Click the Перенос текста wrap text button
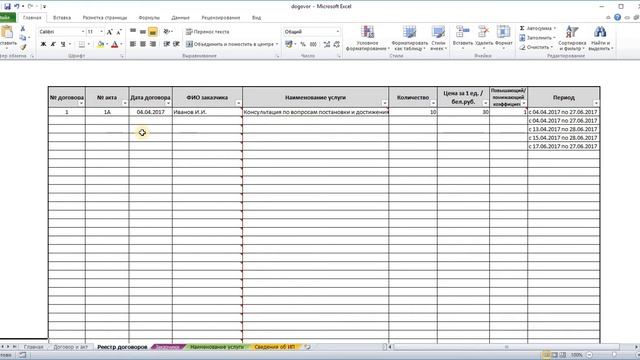 pyautogui.click(x=207, y=31)
